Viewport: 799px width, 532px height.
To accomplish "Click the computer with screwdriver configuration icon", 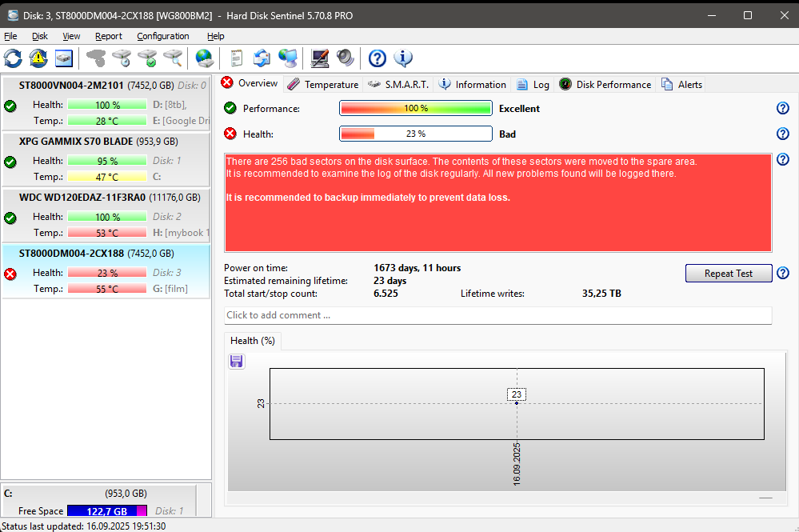I will click(319, 58).
